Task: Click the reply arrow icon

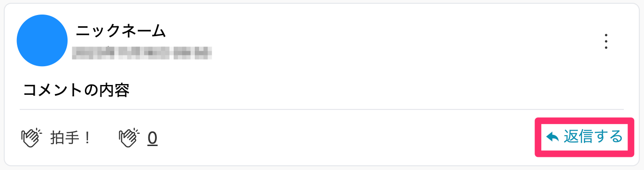Action: 552,137
